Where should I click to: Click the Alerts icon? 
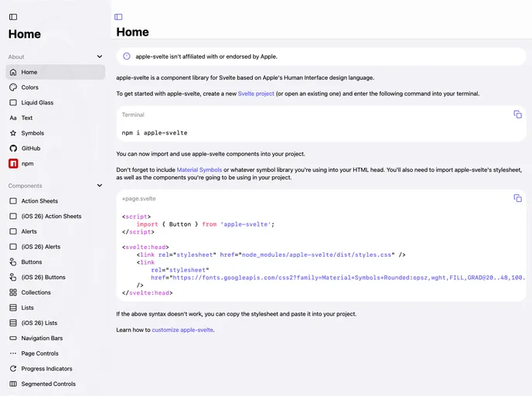tap(13, 231)
